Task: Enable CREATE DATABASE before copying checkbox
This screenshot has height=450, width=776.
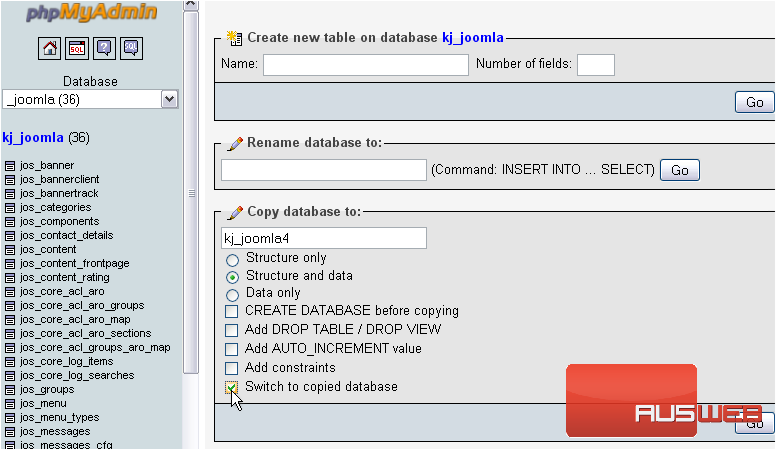Action: [x=232, y=312]
